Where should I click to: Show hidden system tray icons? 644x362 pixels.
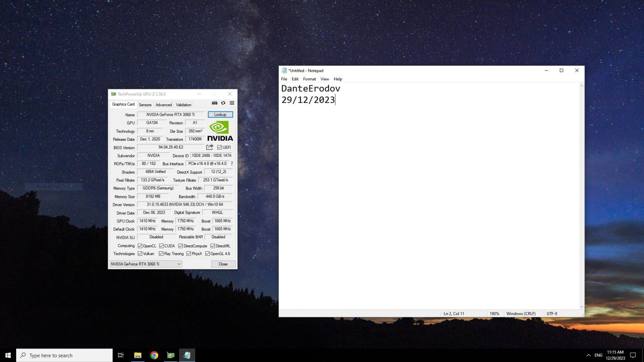tap(588, 355)
